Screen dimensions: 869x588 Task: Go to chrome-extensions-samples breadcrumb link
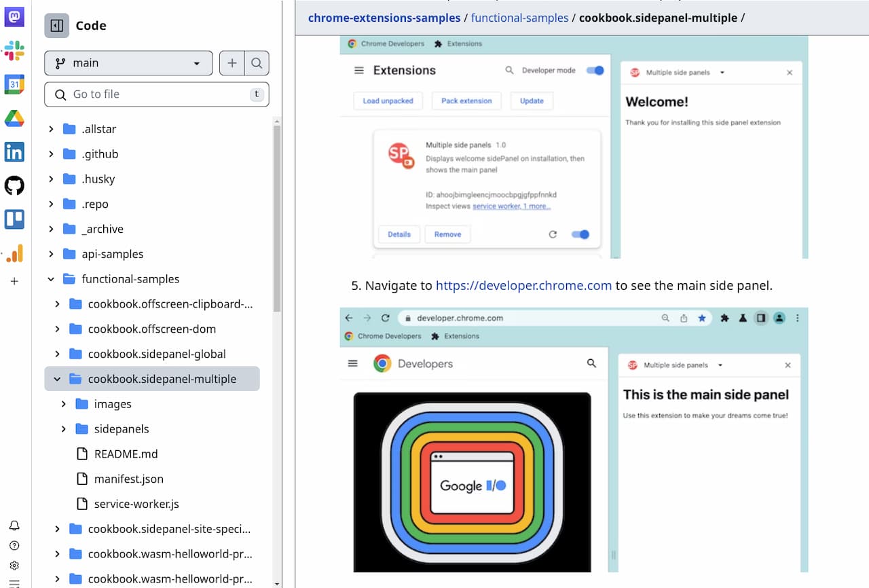click(x=384, y=18)
